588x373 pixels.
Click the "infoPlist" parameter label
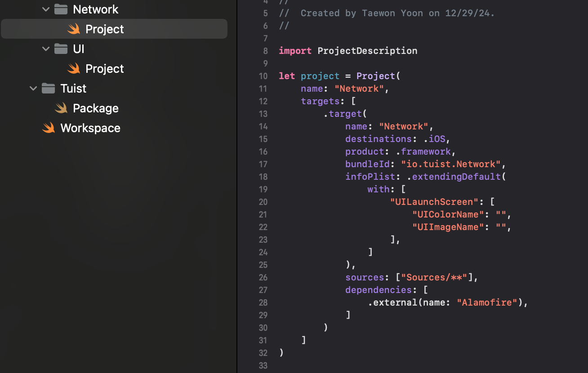370,177
